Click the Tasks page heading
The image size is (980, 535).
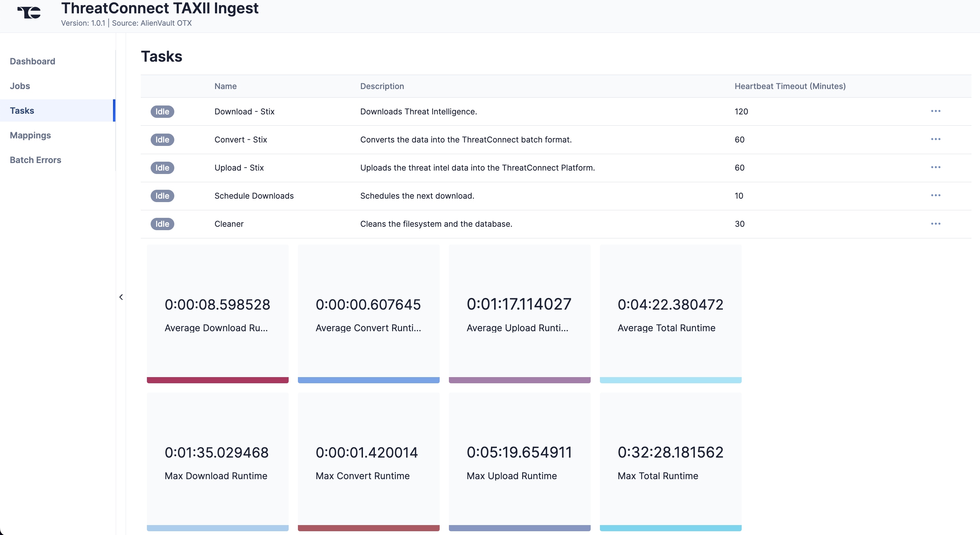point(162,56)
